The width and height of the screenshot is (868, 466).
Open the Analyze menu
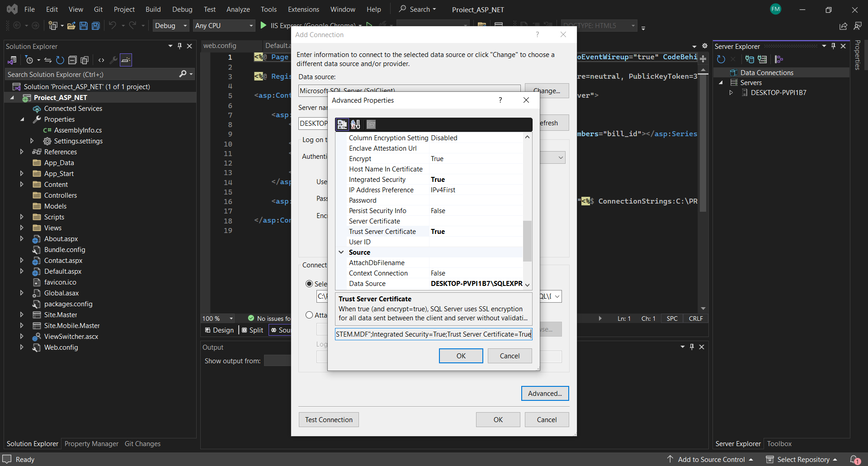click(x=238, y=9)
